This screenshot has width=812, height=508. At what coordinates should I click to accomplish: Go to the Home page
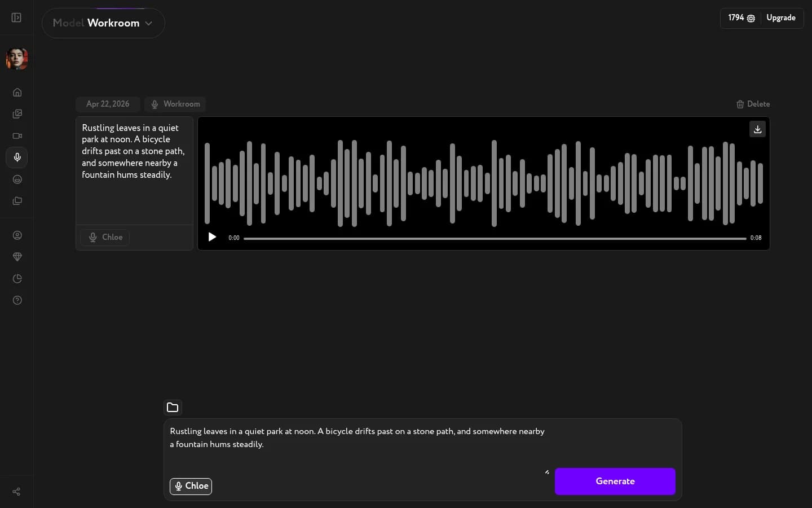coord(17,93)
